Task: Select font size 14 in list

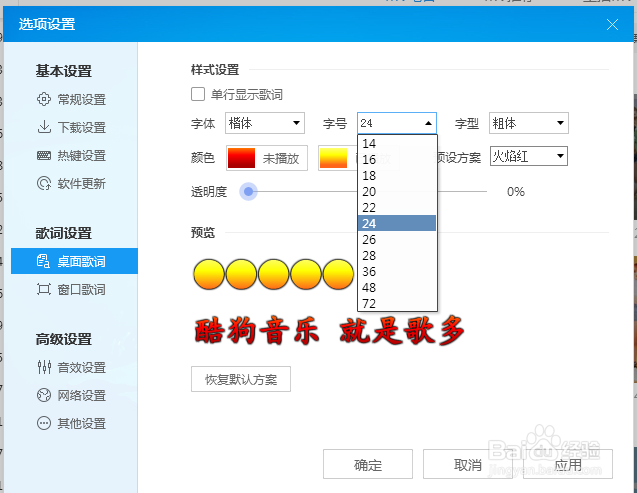Action: 397,143
